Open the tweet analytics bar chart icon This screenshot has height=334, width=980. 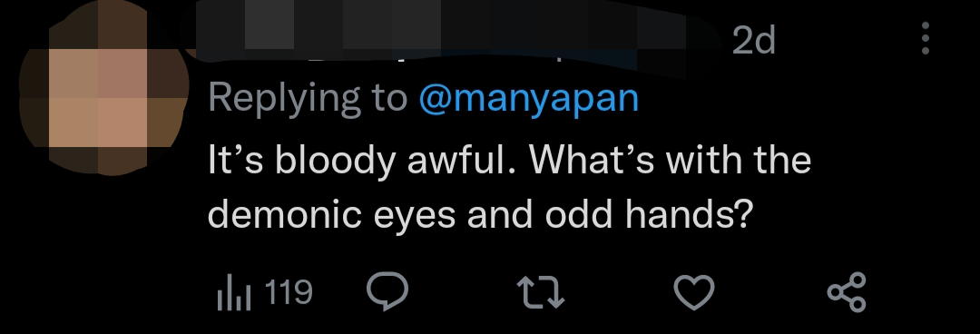(234, 293)
